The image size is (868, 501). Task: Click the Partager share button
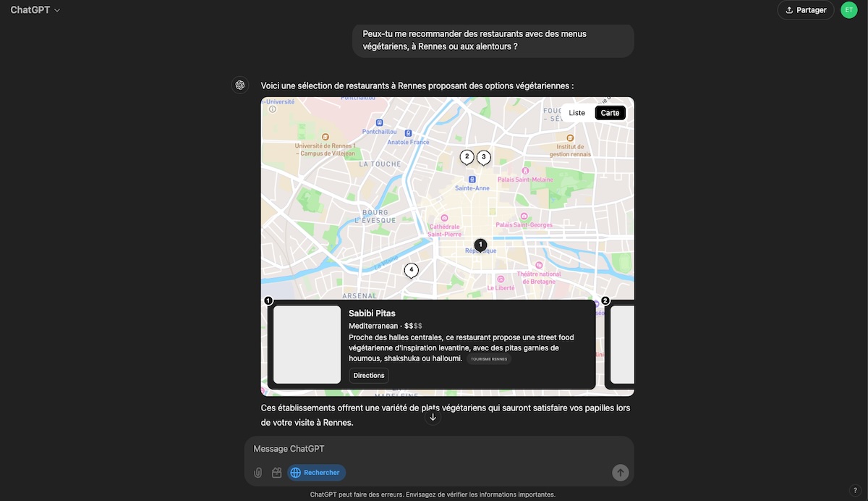click(806, 10)
